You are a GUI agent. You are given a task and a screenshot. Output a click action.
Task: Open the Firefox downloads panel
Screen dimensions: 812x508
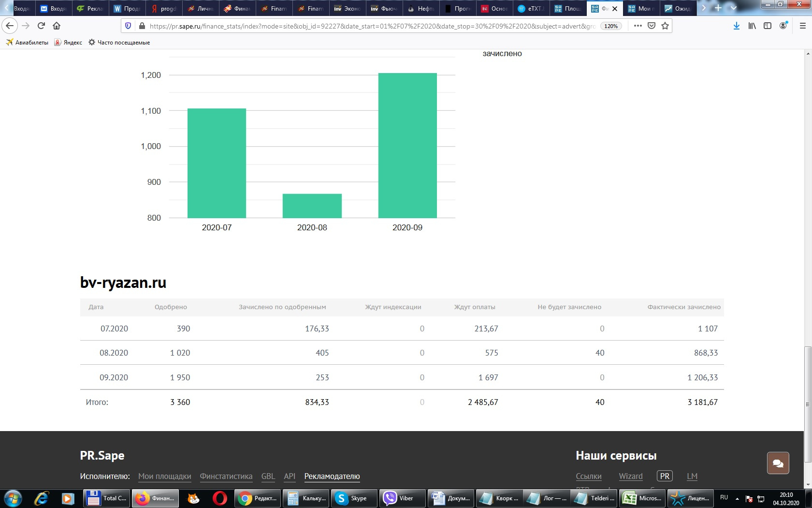click(x=736, y=26)
